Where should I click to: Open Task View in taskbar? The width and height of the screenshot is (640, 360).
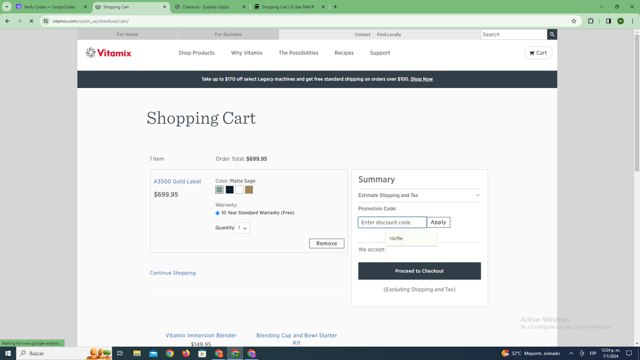tap(120, 353)
